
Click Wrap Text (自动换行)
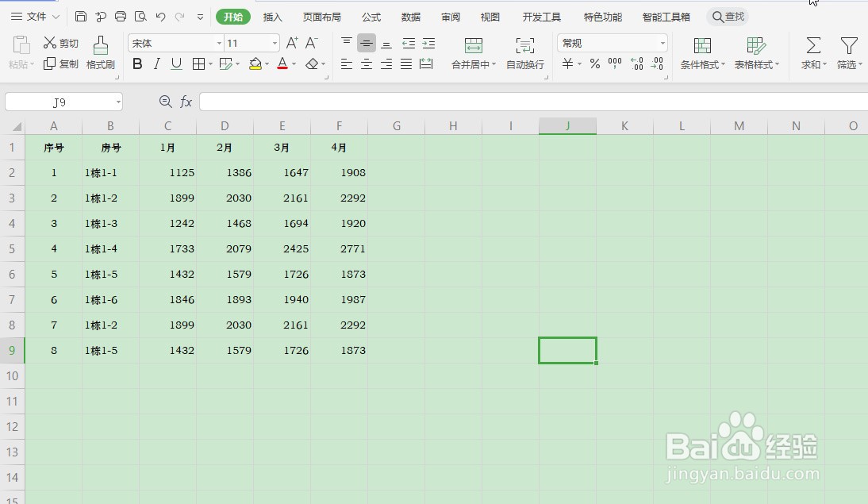click(x=525, y=53)
